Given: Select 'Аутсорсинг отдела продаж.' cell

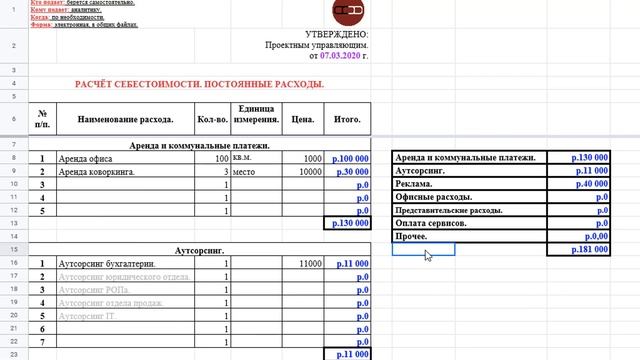Looking at the screenshot, I should (125, 302).
